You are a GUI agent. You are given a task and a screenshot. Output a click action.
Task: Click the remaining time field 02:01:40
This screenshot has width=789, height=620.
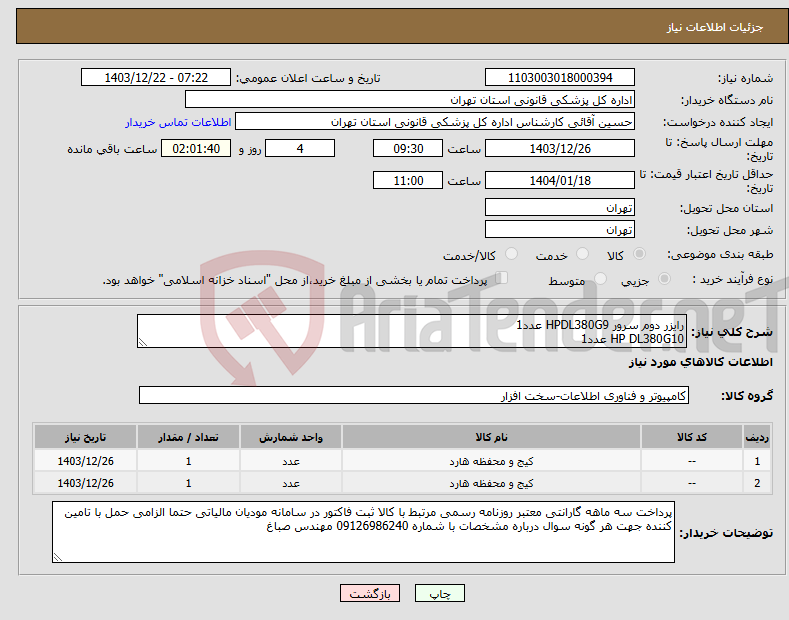(196, 148)
